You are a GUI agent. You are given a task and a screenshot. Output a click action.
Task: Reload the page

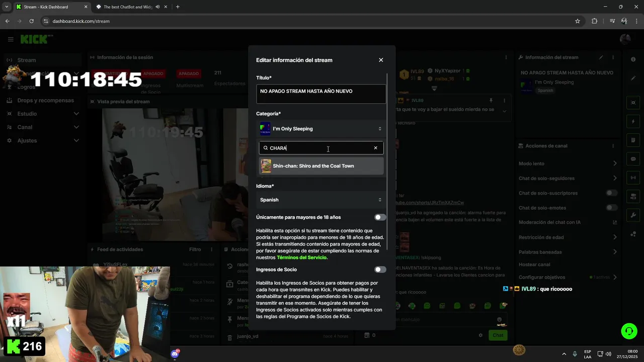31,21
